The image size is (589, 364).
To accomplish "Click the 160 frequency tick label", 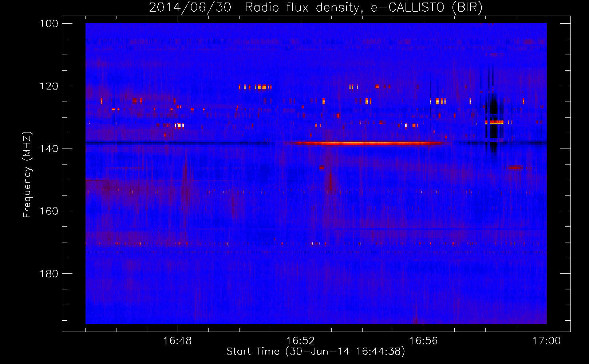I will click(50, 211).
